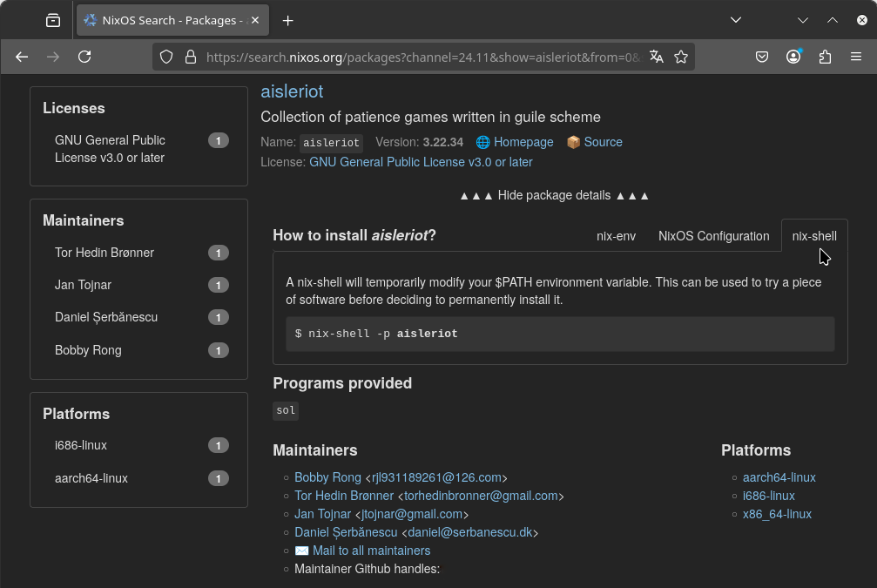Image resolution: width=877 pixels, height=588 pixels.
Task: Click the tracking protection shield icon
Action: click(x=167, y=57)
